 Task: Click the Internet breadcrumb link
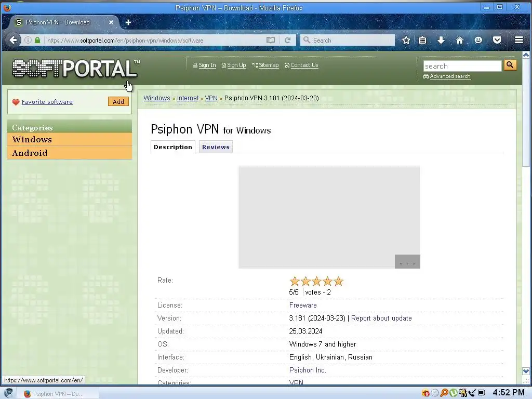[188, 98]
